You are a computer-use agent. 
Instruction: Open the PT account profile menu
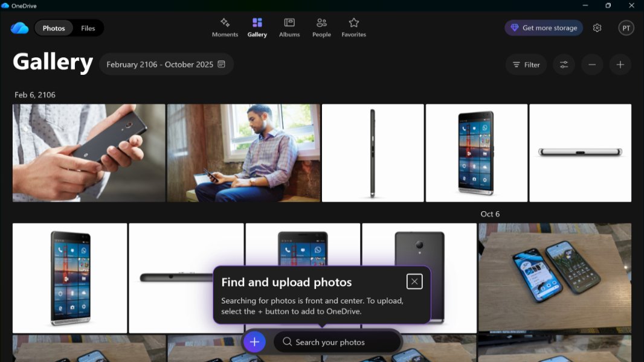point(626,28)
